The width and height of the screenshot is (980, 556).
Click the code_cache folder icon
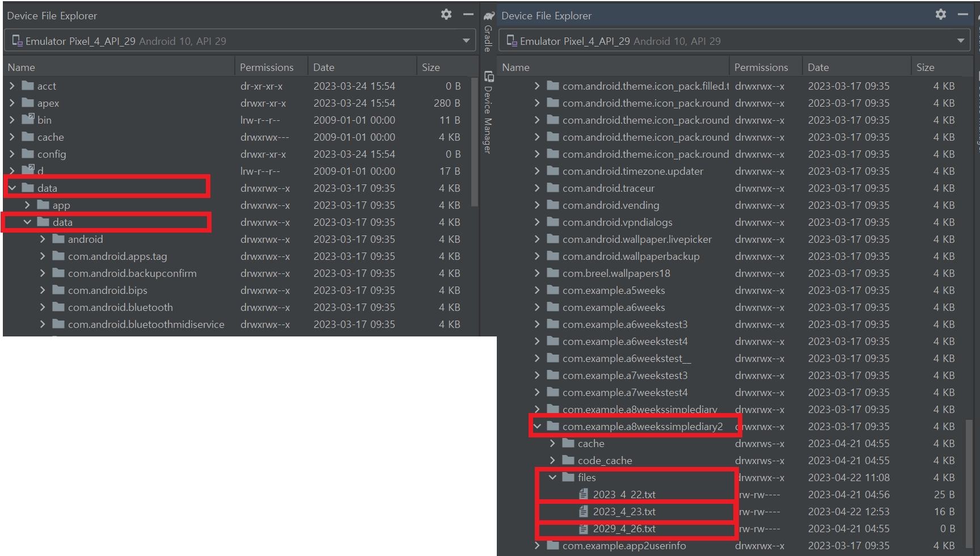[568, 460]
